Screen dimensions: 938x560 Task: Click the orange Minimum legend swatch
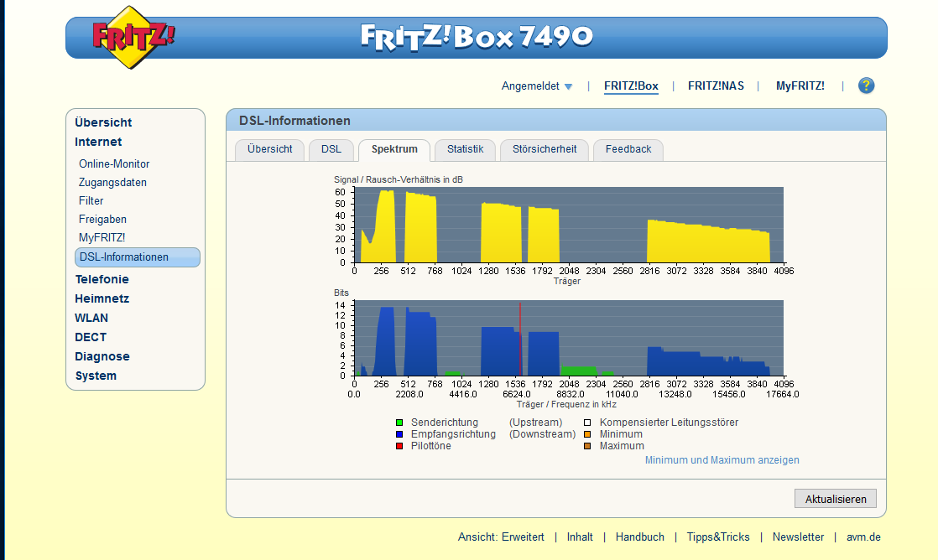[x=587, y=434]
